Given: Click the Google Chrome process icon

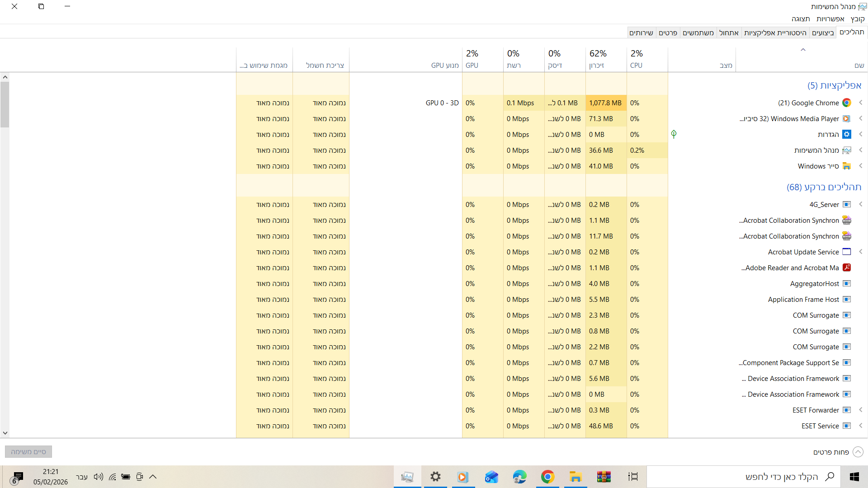Looking at the screenshot, I should coord(846,103).
